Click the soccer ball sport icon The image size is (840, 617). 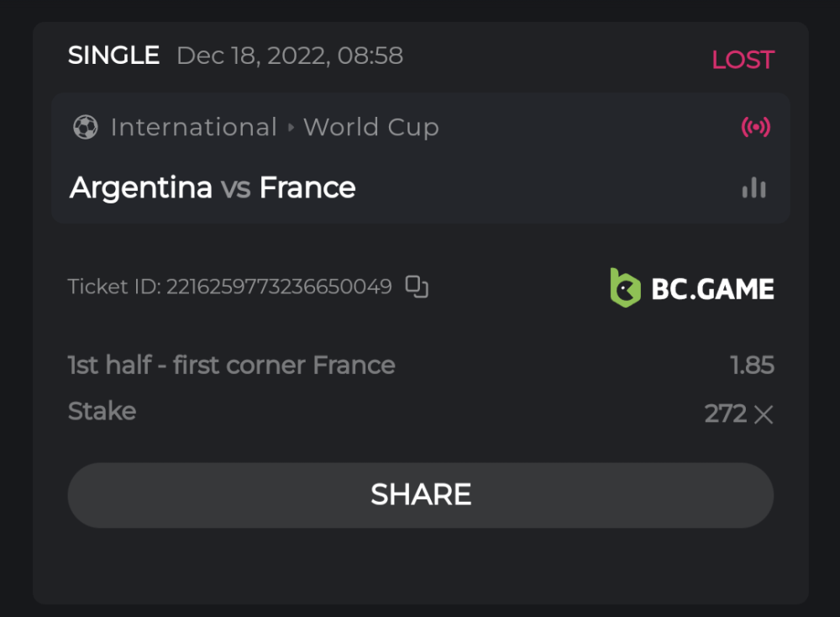(x=85, y=127)
